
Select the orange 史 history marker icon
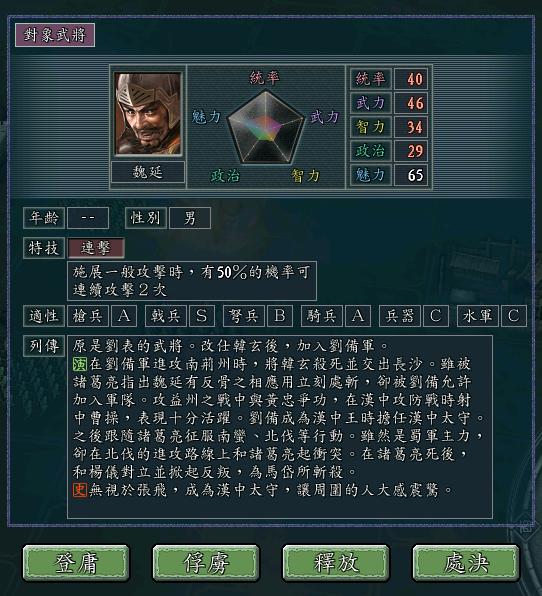(x=80, y=490)
